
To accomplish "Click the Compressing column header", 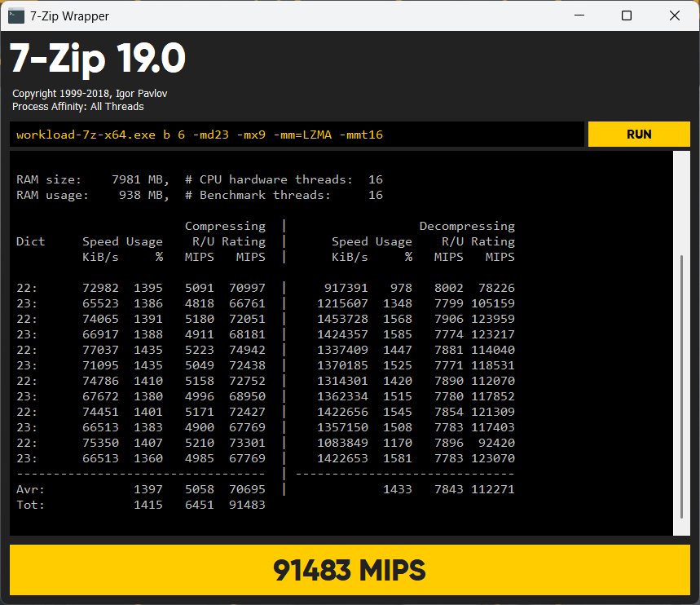I will 225,226.
